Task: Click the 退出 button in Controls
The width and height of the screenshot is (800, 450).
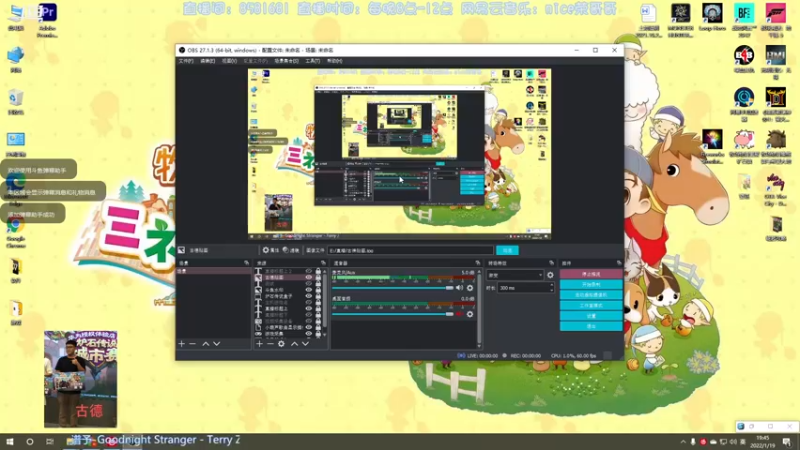Action: click(591, 326)
